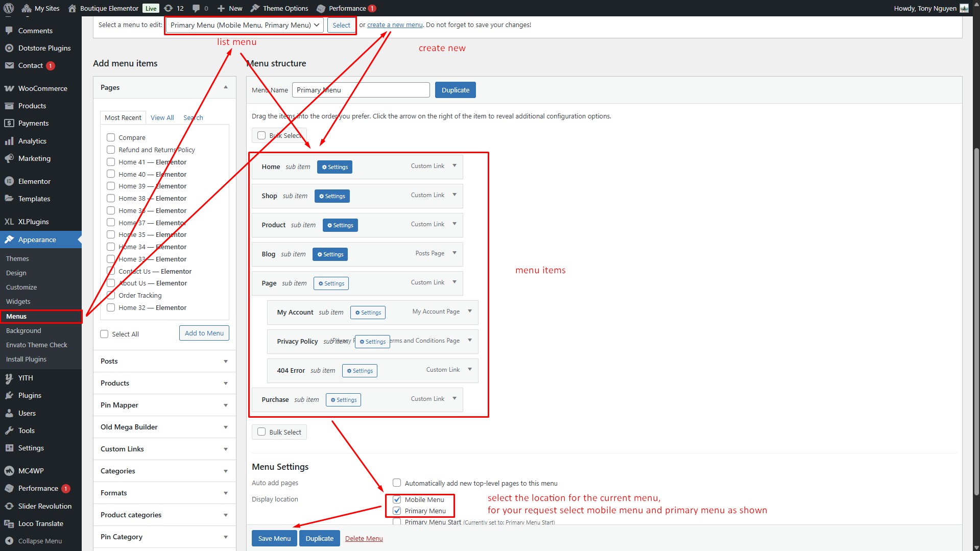The image size is (980, 551).
Task: Open Tools wrench icon in sidebar
Action: click(9, 430)
